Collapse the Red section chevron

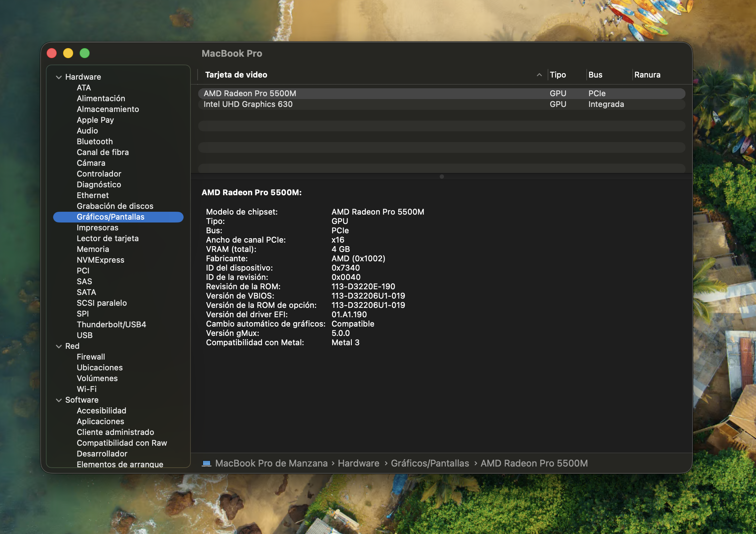coord(59,346)
